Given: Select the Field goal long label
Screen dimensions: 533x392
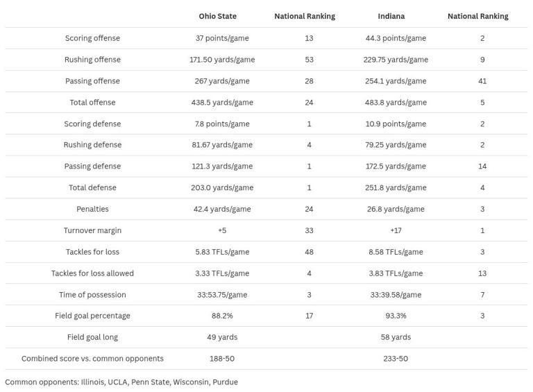Looking at the screenshot, I should [x=92, y=337].
